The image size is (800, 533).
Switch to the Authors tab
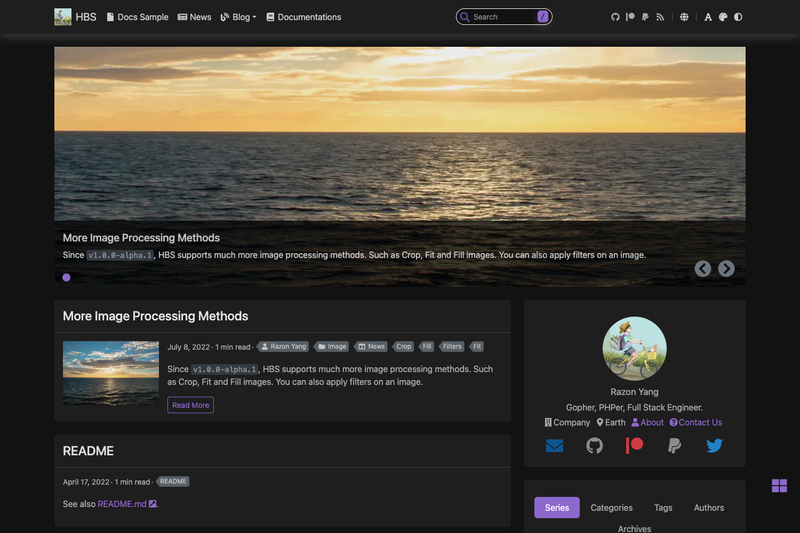[709, 507]
